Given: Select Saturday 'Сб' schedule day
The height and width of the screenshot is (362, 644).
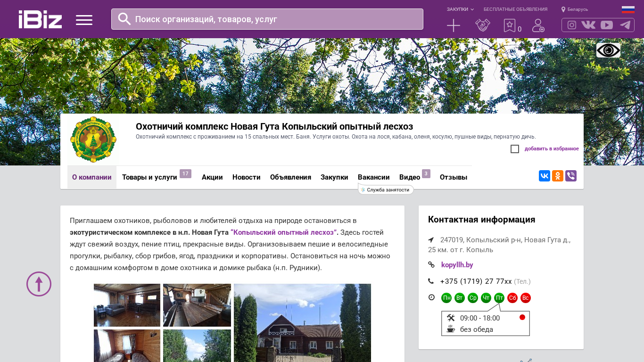Looking at the screenshot, I should pos(512,298).
